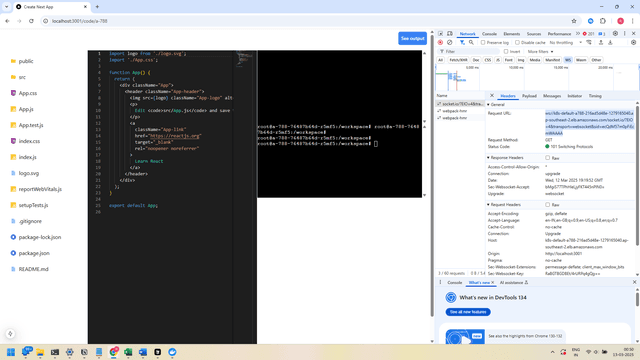Enable the Preserve log checkbox
This screenshot has width=640, height=360.
click(483, 42)
